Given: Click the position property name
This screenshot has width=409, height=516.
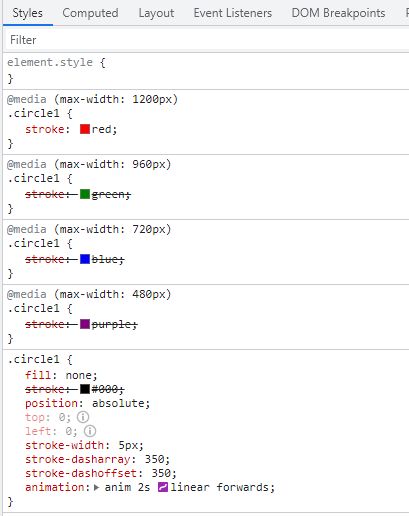Looking at the screenshot, I should [x=52, y=403].
